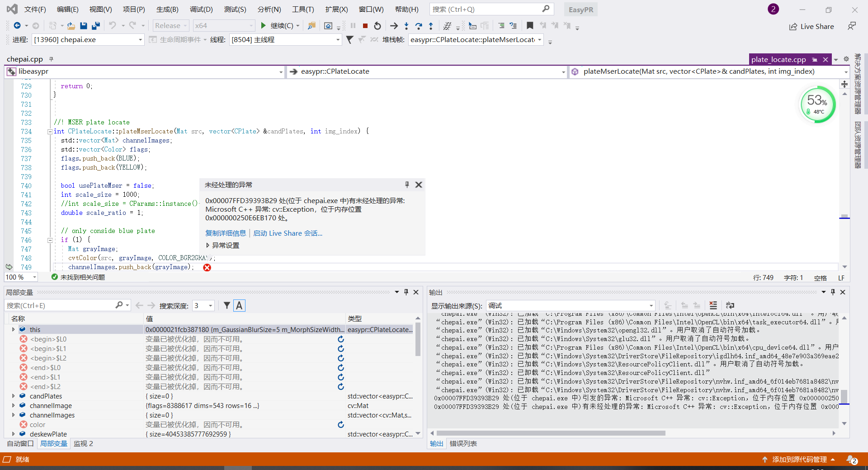The height and width of the screenshot is (470, 868).
Task: Pin the Locals panel
Action: click(x=406, y=292)
